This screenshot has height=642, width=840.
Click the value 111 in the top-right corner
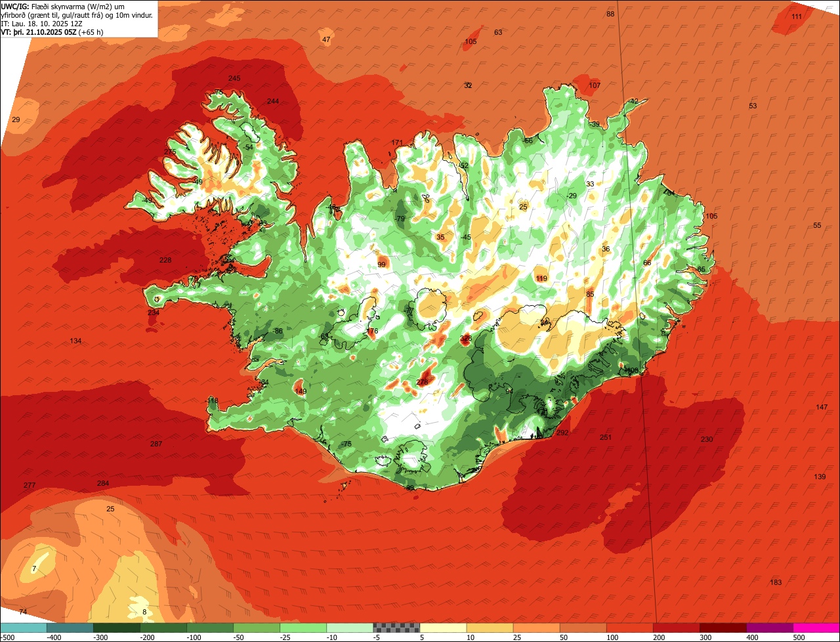[x=797, y=17]
